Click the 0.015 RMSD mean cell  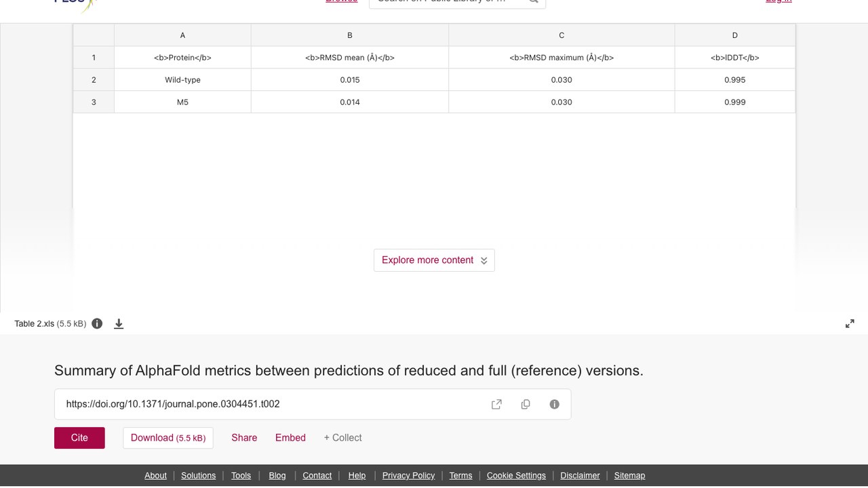point(350,80)
